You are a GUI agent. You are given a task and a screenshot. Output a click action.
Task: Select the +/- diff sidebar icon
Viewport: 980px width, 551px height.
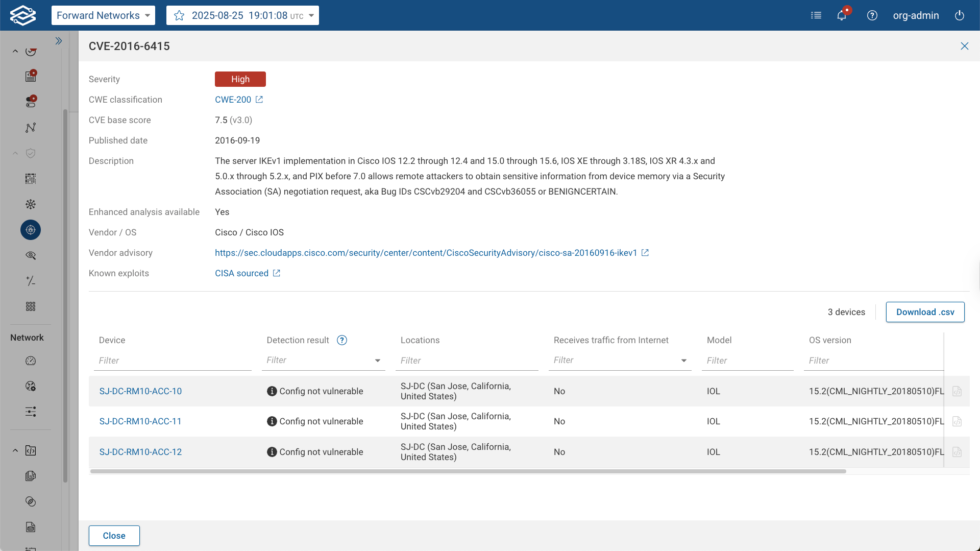(30, 281)
